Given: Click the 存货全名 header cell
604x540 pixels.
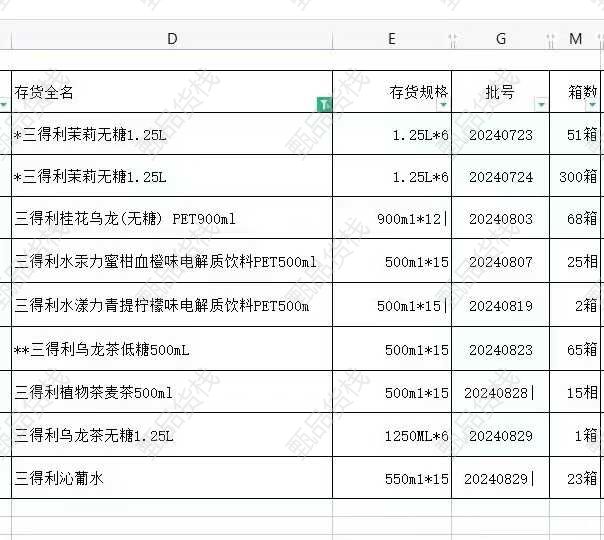Looking at the screenshot, I should (x=172, y=92).
